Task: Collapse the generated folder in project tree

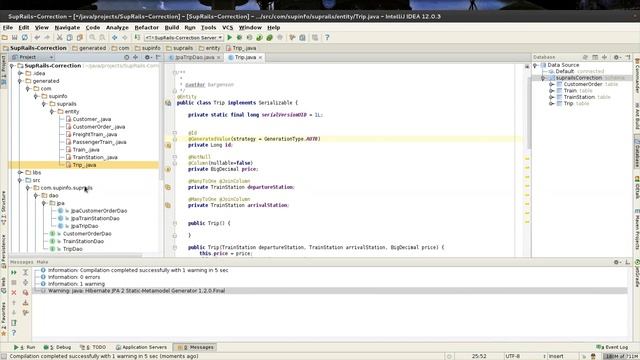Action: coord(20,81)
